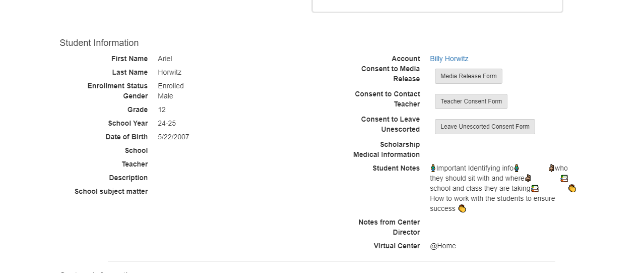Click person emoji right after 'Identifying info'
This screenshot has height=273, width=644.
click(x=517, y=168)
